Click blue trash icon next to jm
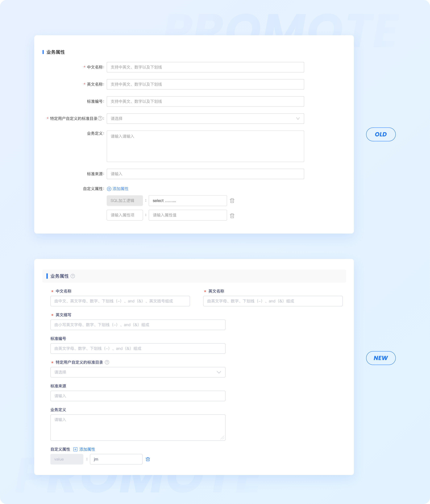Image resolution: width=430 pixels, height=504 pixels. point(148,459)
